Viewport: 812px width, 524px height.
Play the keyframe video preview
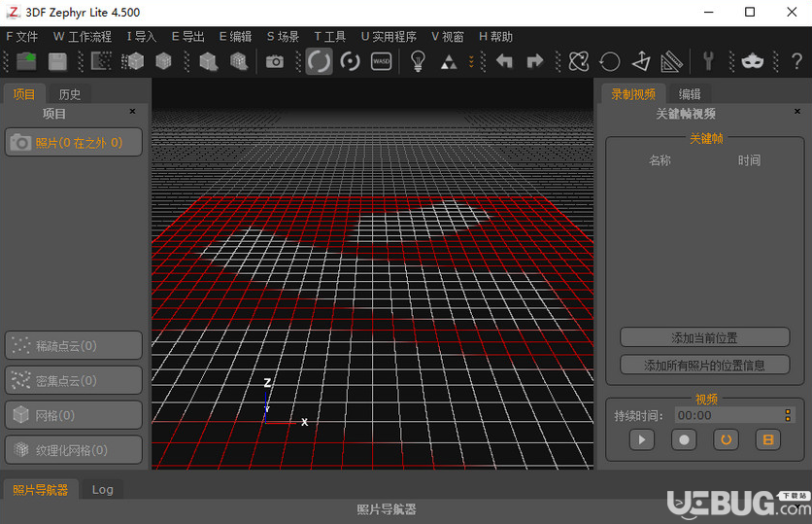642,439
